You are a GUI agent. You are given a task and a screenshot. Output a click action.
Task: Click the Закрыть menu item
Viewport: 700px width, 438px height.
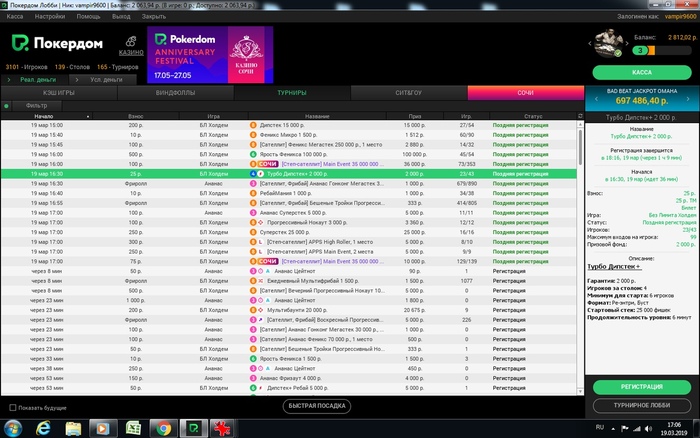[154, 17]
